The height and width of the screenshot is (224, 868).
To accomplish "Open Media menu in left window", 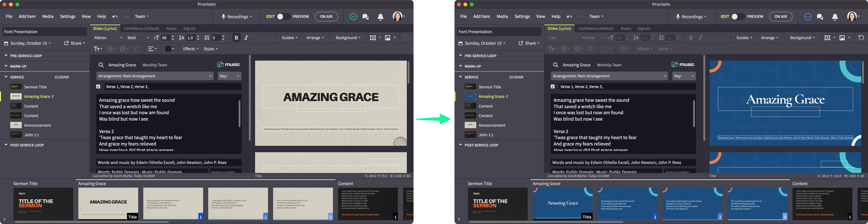I will (x=48, y=16).
